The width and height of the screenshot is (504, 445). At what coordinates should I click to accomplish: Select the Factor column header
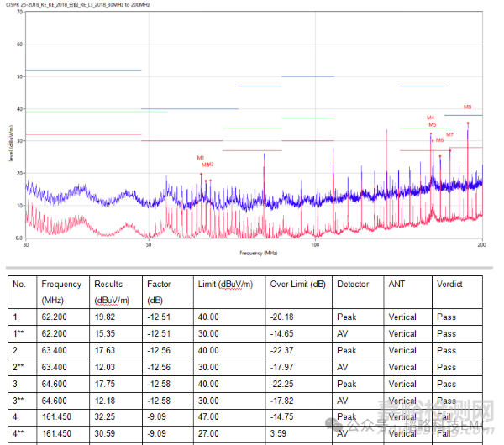point(159,284)
